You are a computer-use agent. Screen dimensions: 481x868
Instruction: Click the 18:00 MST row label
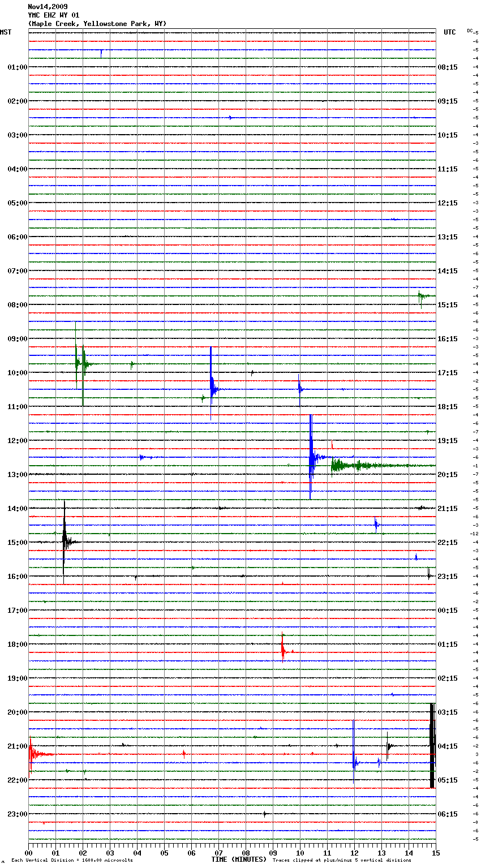18,644
